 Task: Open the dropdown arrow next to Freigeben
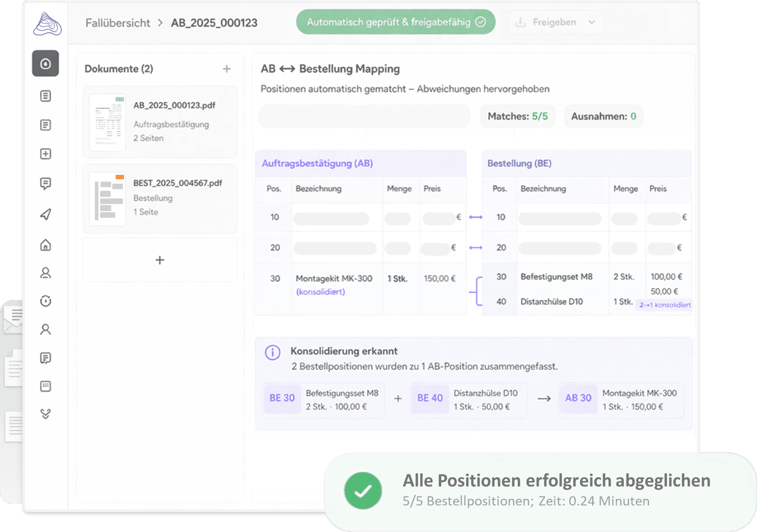(592, 22)
